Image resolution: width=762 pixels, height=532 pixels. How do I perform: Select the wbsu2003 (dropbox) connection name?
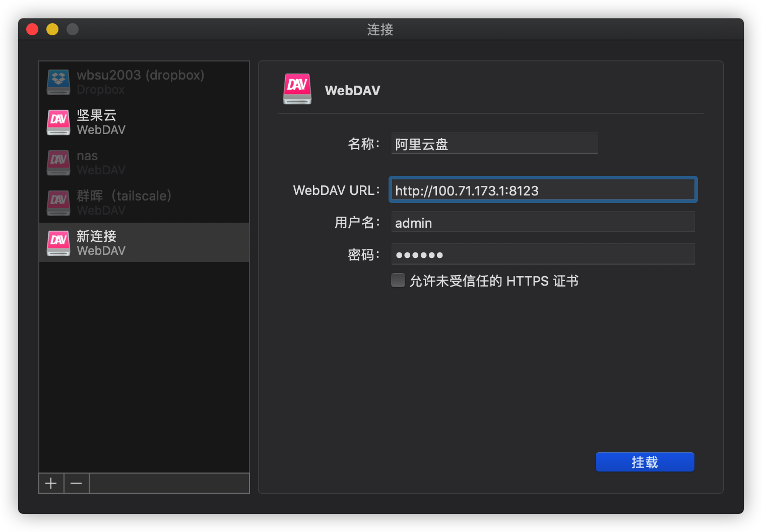pos(141,75)
